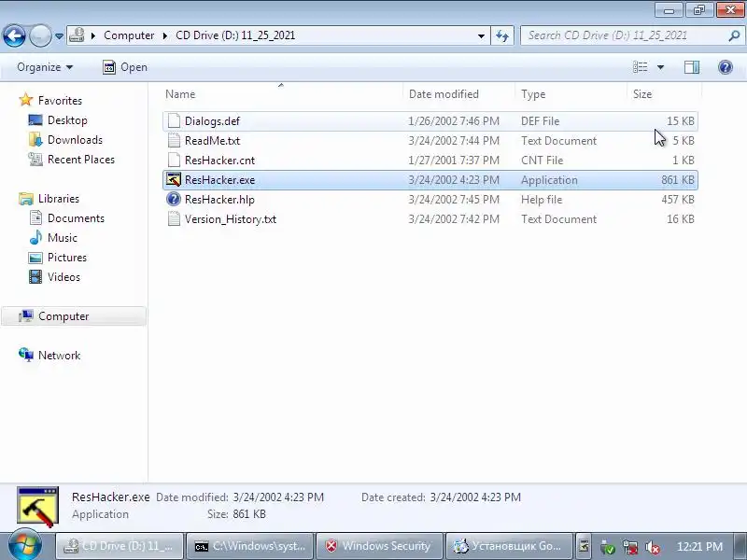Open the Organize menu
The width and height of the screenshot is (747, 560).
tap(45, 67)
